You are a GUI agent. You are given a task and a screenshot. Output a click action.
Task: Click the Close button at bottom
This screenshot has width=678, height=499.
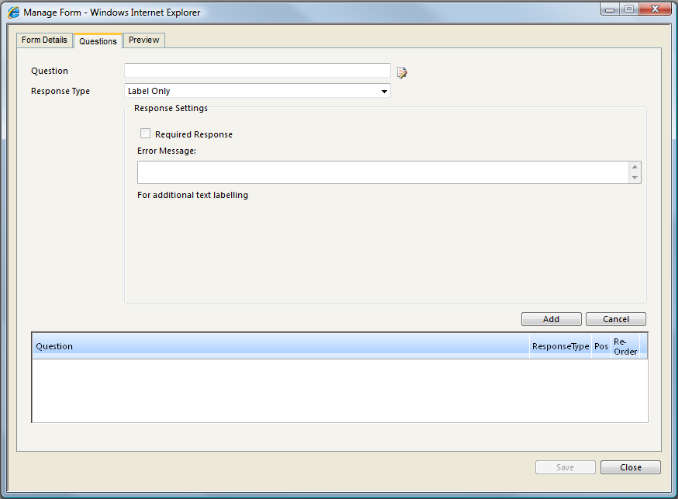(630, 467)
